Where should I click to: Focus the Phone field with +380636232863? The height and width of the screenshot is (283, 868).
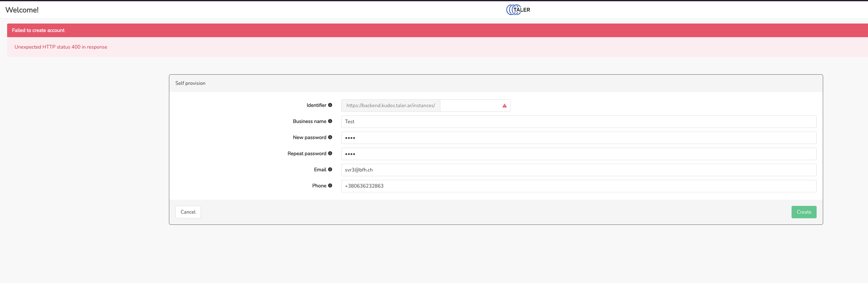579,186
